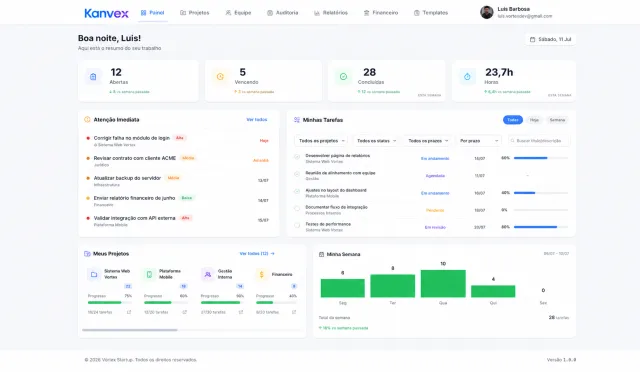Open the Painel tab
This screenshot has width=640, height=372.
pyautogui.click(x=152, y=13)
